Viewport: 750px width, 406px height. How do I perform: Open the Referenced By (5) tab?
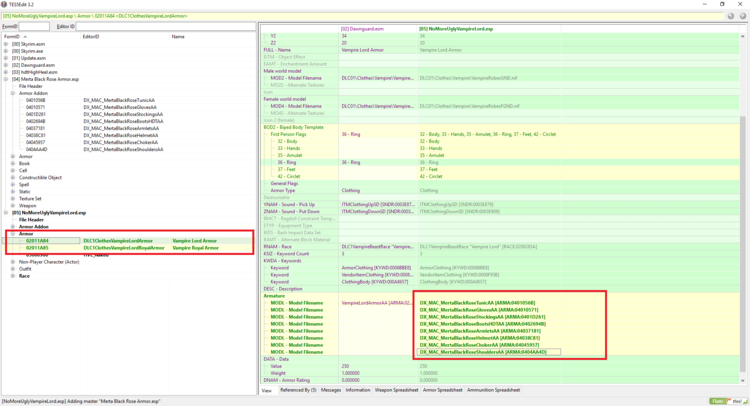pos(298,390)
